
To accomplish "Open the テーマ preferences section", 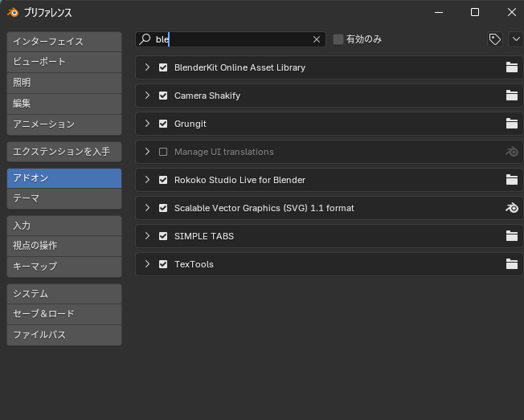I will 64,198.
